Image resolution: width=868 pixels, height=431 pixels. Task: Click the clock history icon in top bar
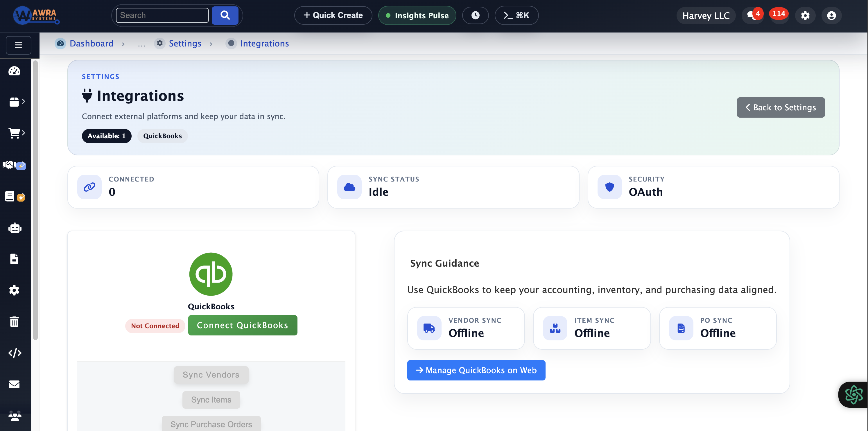coord(476,15)
